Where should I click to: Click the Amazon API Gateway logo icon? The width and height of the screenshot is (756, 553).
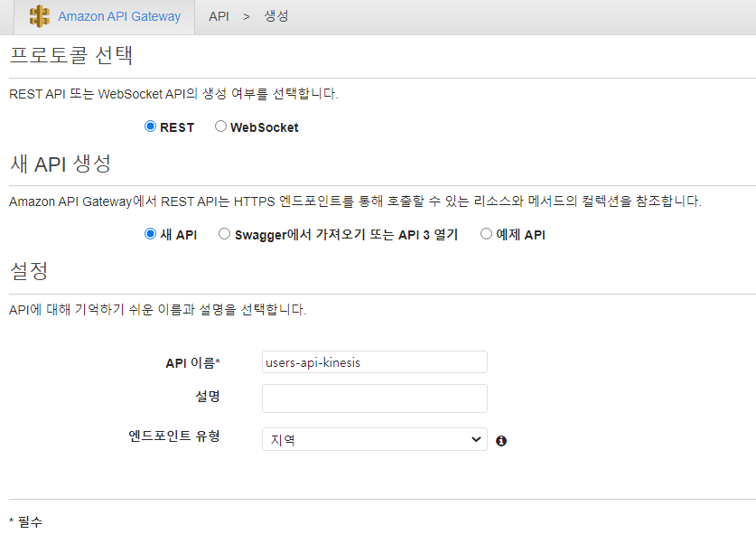tap(40, 16)
